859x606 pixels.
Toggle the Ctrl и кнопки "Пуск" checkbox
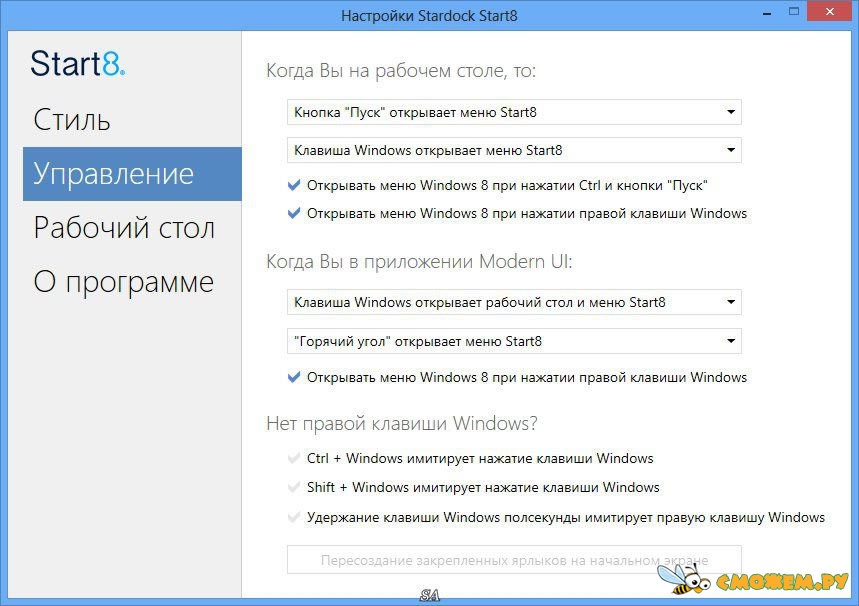point(294,186)
